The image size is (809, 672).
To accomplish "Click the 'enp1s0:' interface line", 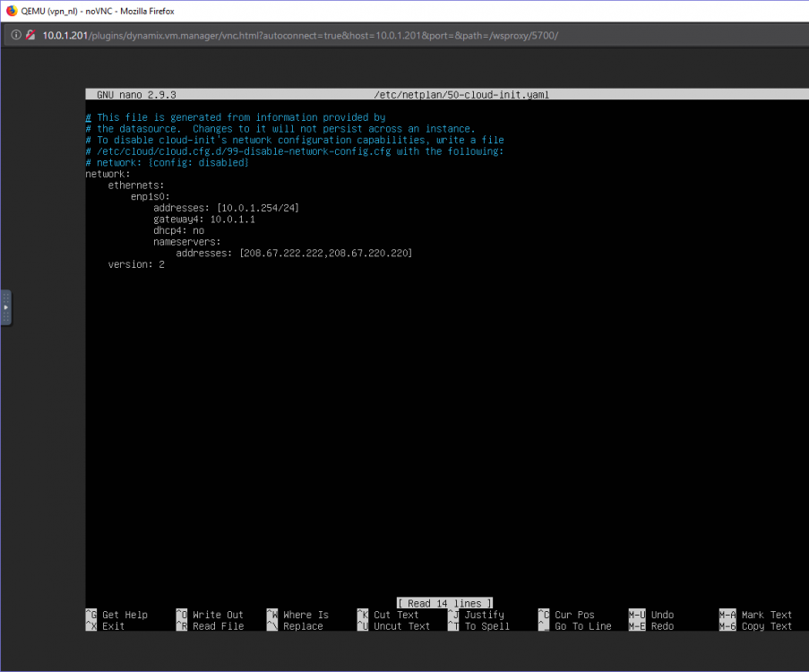I will coord(151,196).
